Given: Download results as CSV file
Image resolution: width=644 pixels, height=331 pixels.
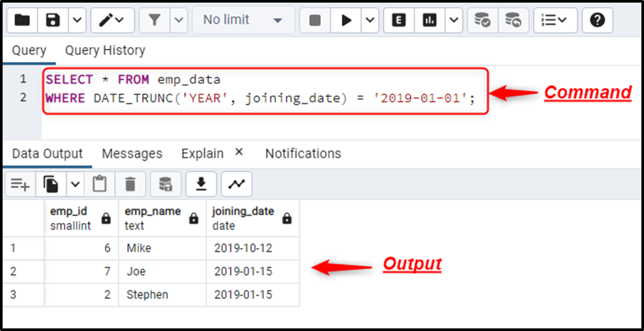Looking at the screenshot, I should pos(201,184).
